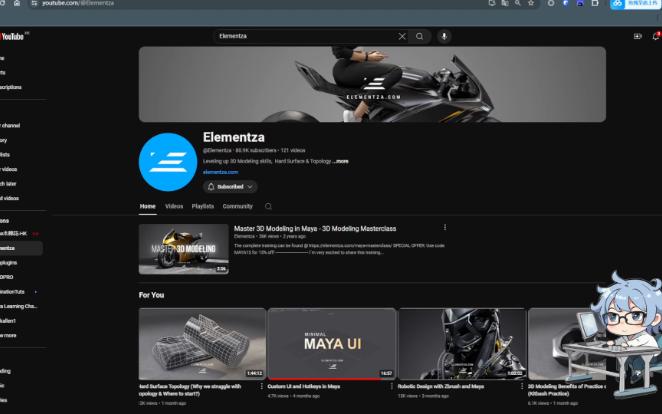
Task: Open Watch later in the sidebar
Action: pyautogui.click(x=8, y=184)
